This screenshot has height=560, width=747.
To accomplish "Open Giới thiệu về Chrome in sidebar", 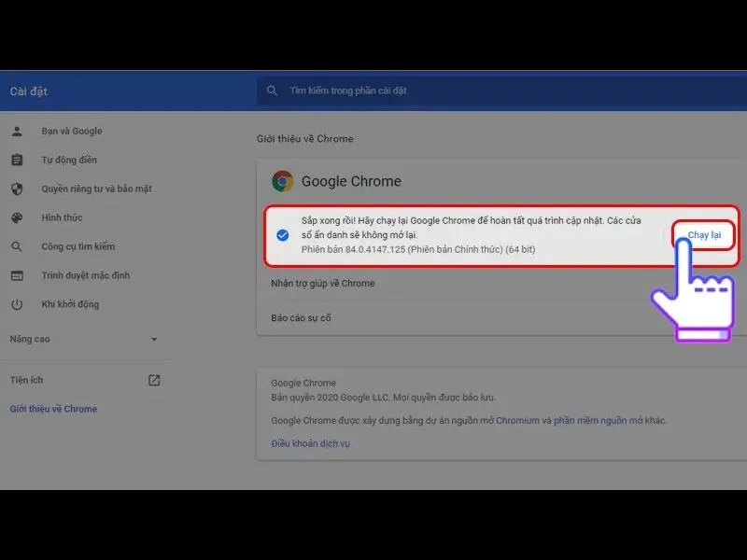I will coord(53,409).
